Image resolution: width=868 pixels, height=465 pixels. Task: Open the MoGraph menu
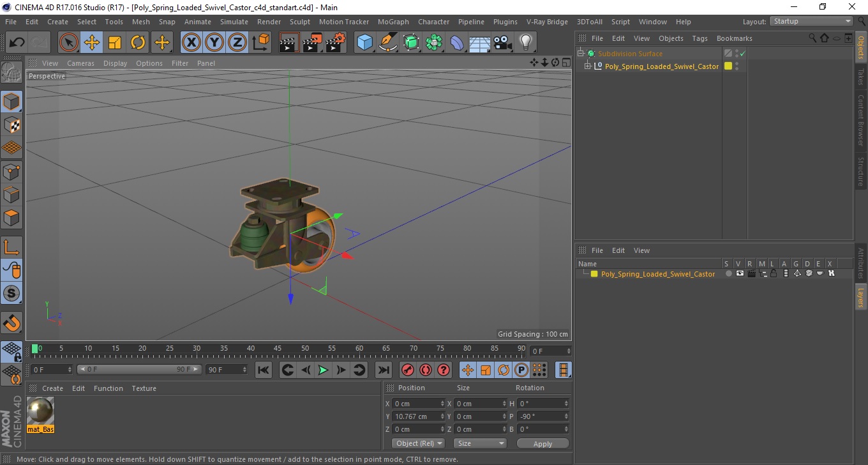click(393, 22)
